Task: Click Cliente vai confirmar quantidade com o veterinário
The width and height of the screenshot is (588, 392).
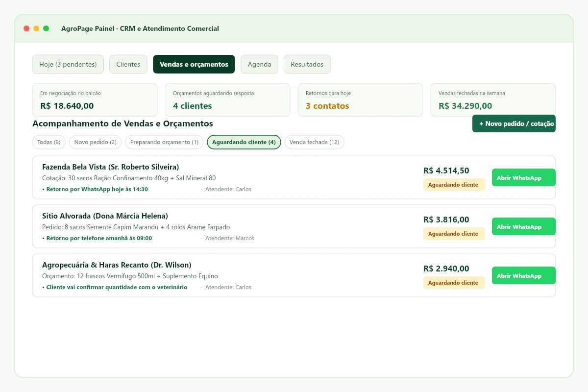Action: coord(115,287)
